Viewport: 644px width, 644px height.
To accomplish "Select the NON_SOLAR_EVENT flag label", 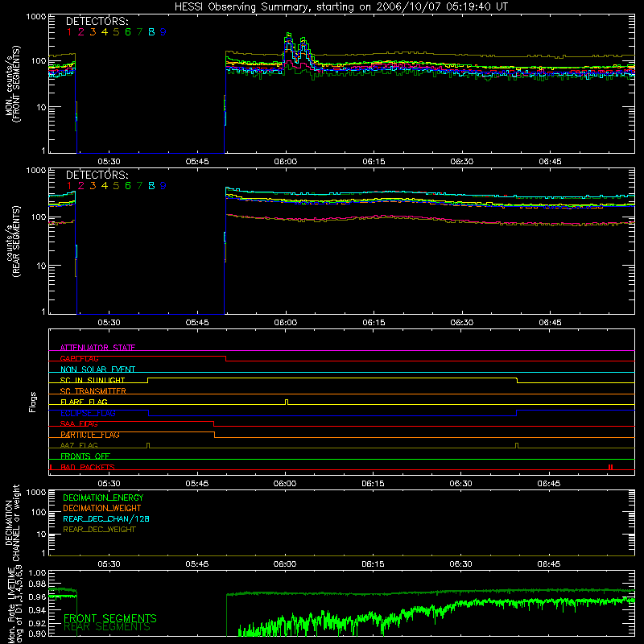I will (x=97, y=369).
